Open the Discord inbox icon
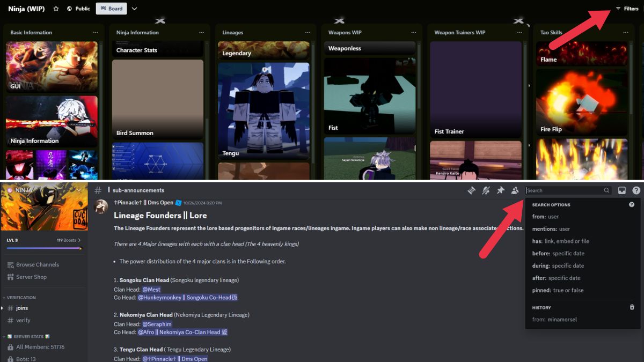This screenshot has height=362, width=644. 622,190
